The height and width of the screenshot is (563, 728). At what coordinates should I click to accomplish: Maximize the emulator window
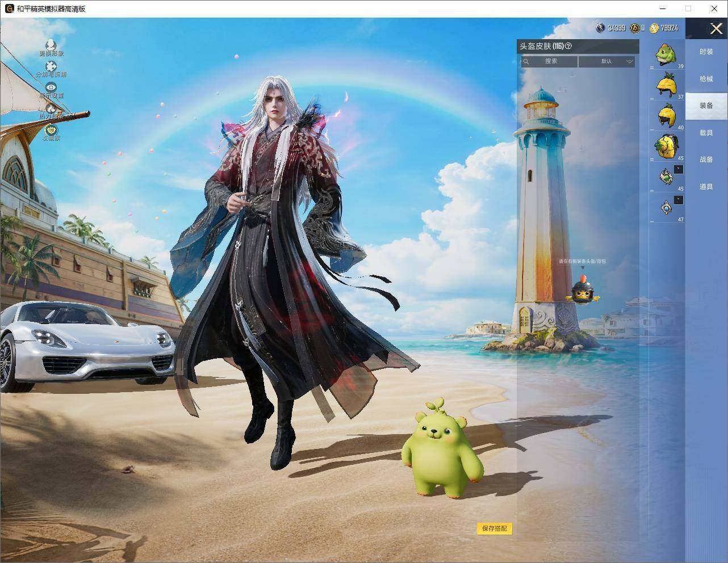[688, 9]
